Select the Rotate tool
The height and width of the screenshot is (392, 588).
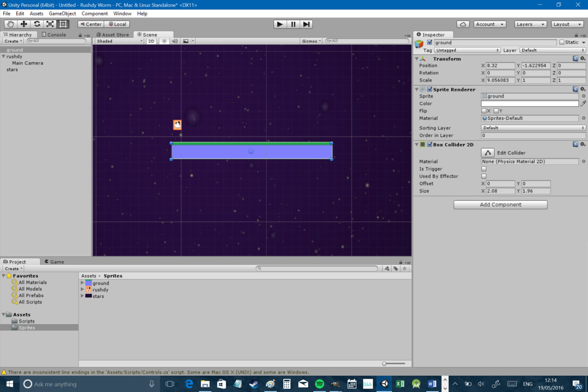point(37,24)
